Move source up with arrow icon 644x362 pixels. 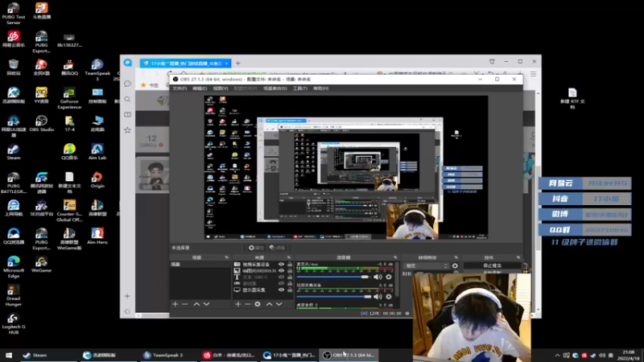pos(270,304)
